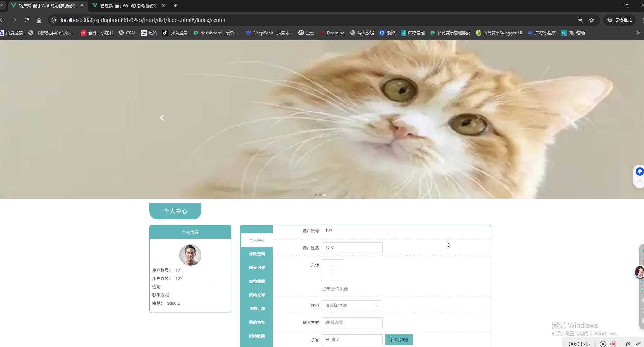Open the tab search dropdown arrow
The height and width of the screenshot is (347, 644).
tap(2, 5)
